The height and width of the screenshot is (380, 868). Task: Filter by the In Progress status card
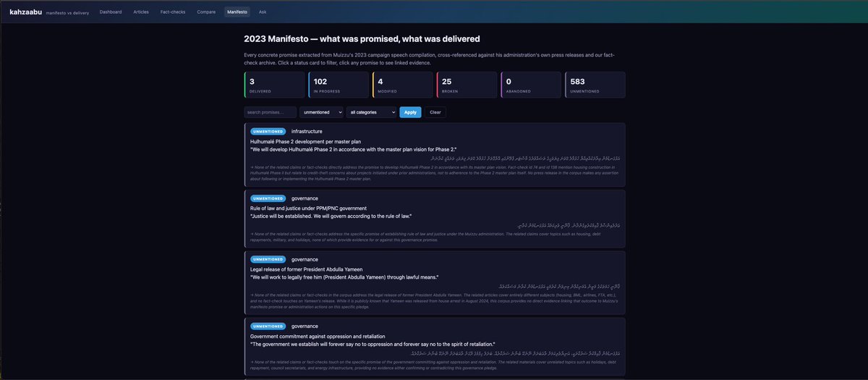click(x=339, y=85)
